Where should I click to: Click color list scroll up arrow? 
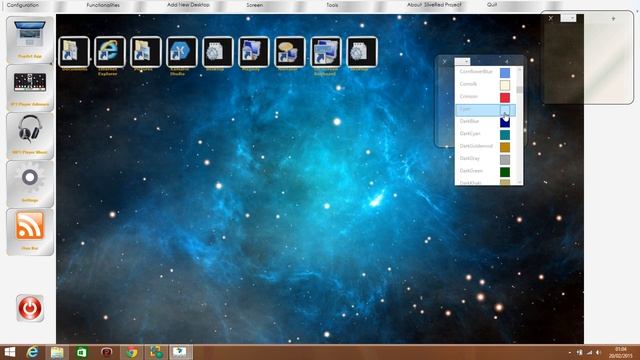520,69
